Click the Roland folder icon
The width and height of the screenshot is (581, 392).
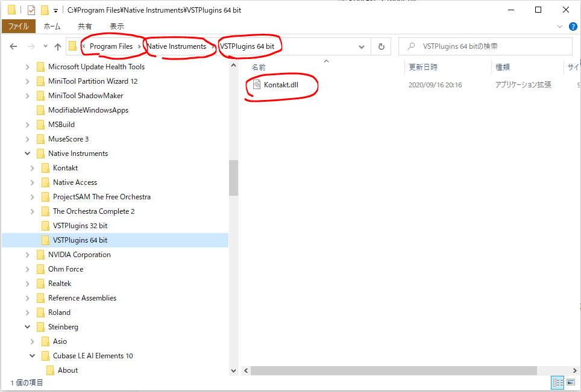tap(41, 313)
